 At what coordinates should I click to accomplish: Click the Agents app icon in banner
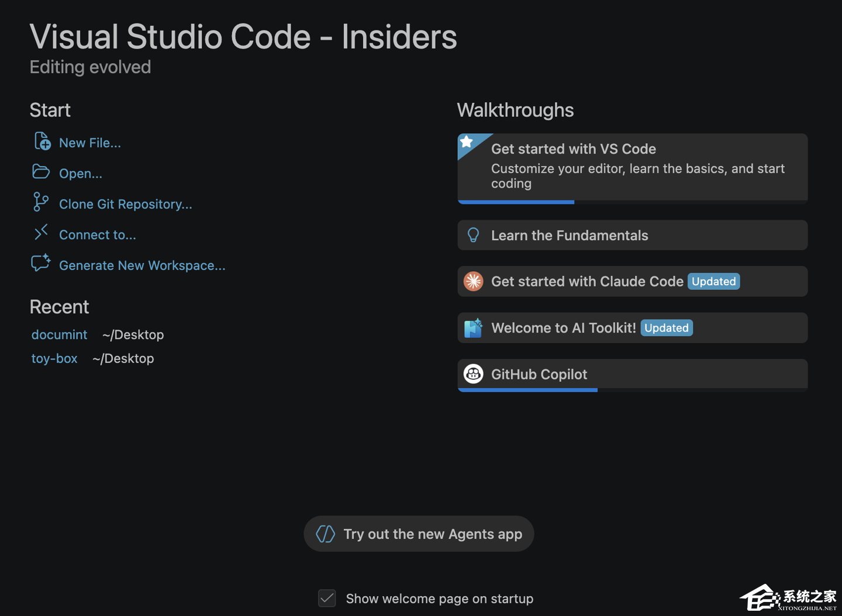pos(326,534)
